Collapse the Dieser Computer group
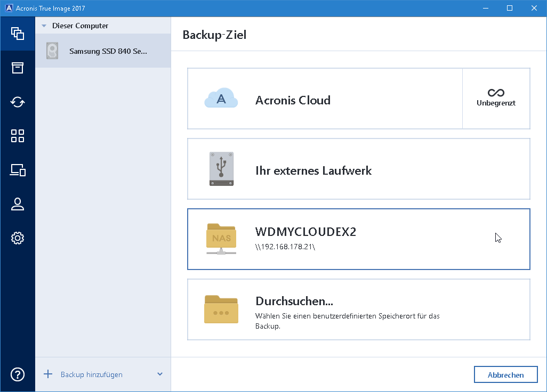 [x=44, y=26]
